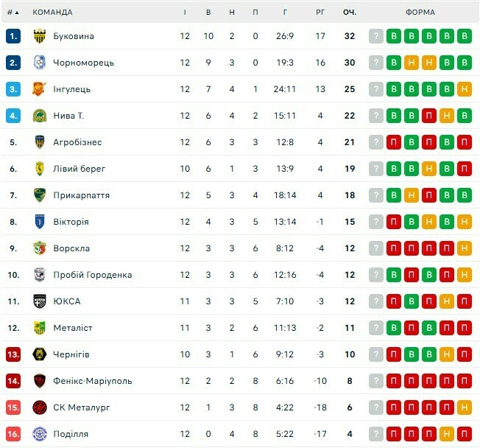Click Поділля's gray upcoming match question mark
480x448 pixels.
click(376, 434)
